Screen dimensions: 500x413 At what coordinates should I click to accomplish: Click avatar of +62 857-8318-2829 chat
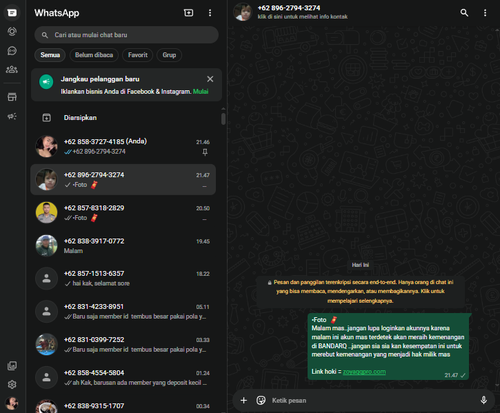tap(47, 213)
